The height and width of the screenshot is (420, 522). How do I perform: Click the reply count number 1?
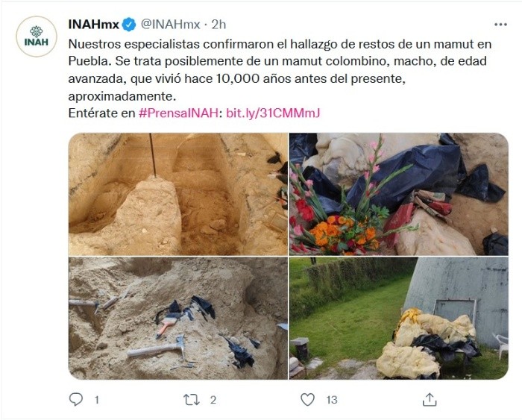click(x=97, y=400)
